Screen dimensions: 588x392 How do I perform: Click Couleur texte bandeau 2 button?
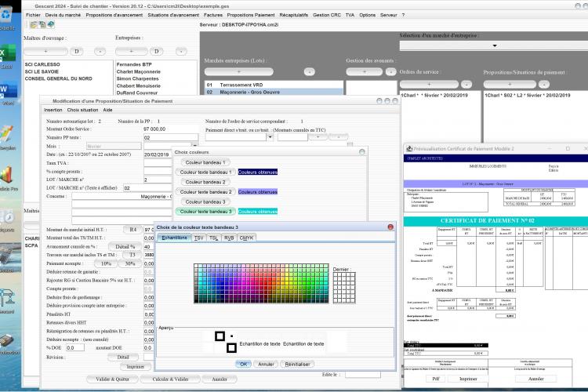205,191
